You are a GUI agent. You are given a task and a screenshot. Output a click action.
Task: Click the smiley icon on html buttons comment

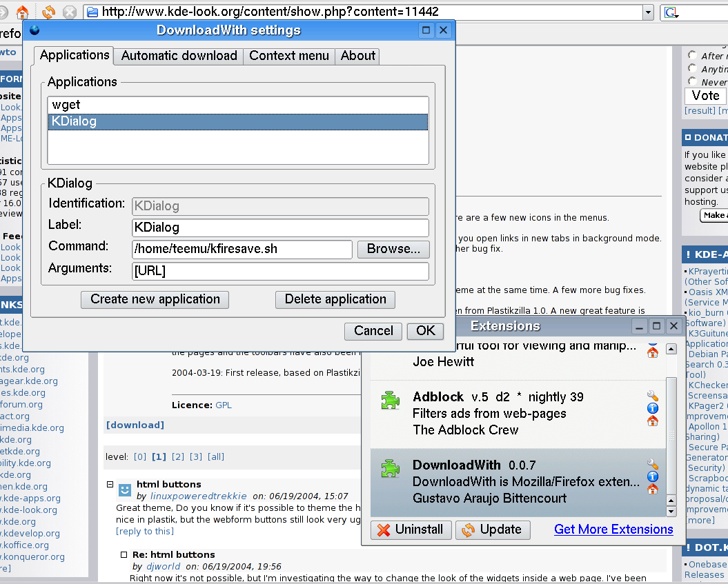(x=124, y=490)
